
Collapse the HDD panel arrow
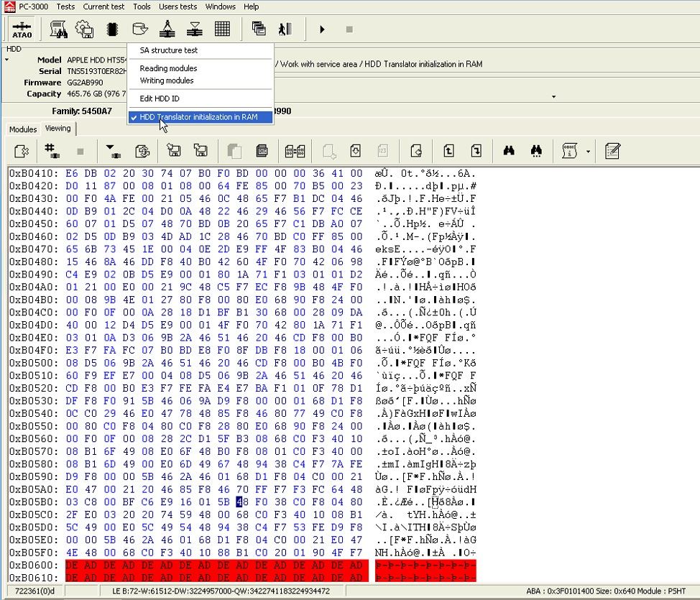click(x=7, y=60)
